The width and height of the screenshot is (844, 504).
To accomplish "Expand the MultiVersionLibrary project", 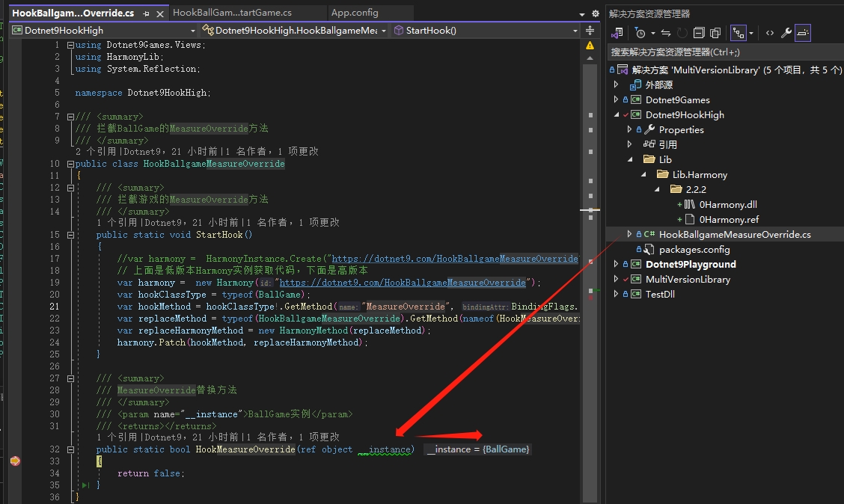I will click(x=617, y=279).
